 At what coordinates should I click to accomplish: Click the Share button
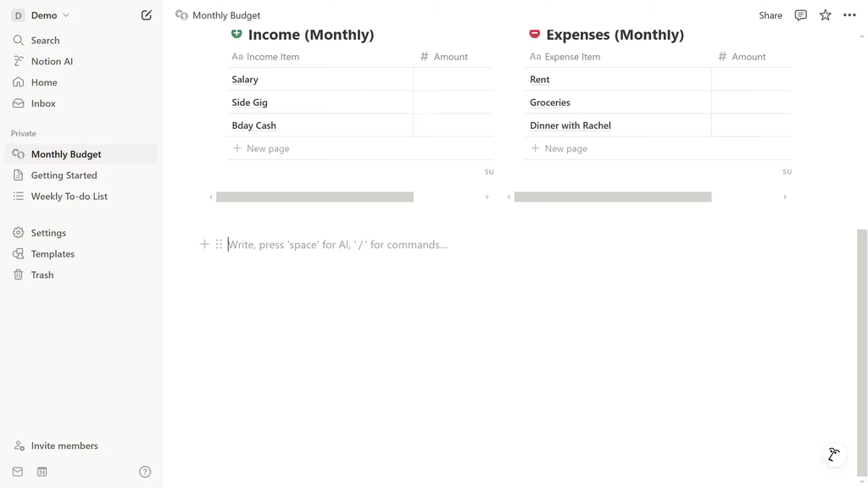(770, 15)
